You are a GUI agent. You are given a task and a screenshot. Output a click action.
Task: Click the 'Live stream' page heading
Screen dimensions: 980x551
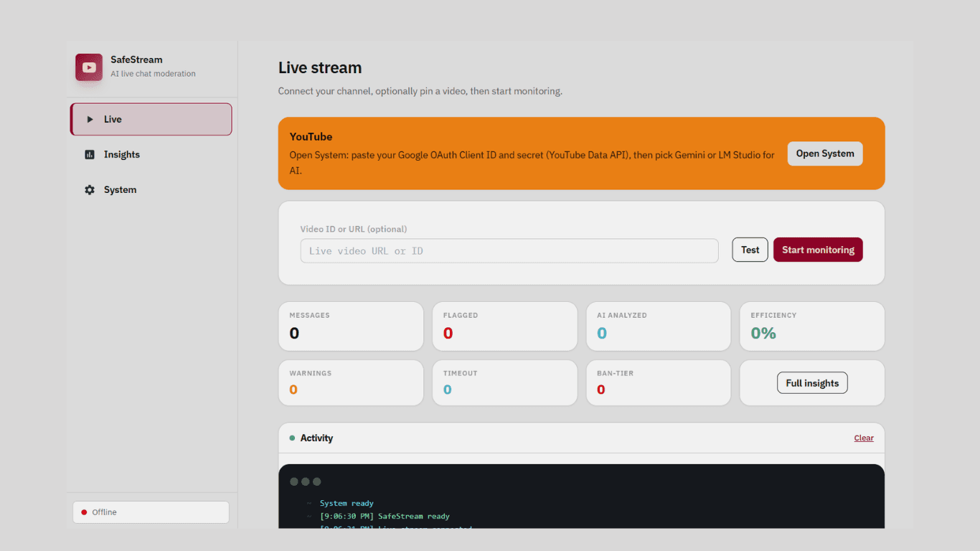point(320,67)
